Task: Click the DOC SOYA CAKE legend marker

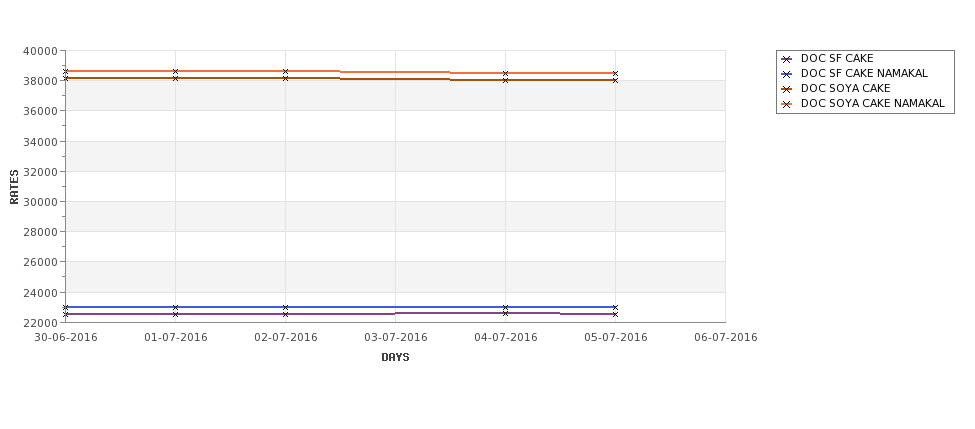Action: coord(787,89)
